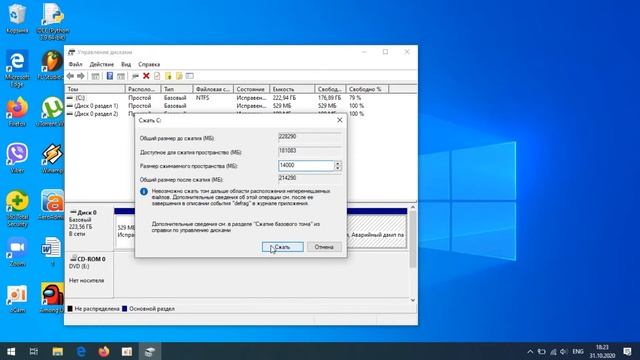
Task: Sort by the Свободно % column header
Action: tap(367, 89)
